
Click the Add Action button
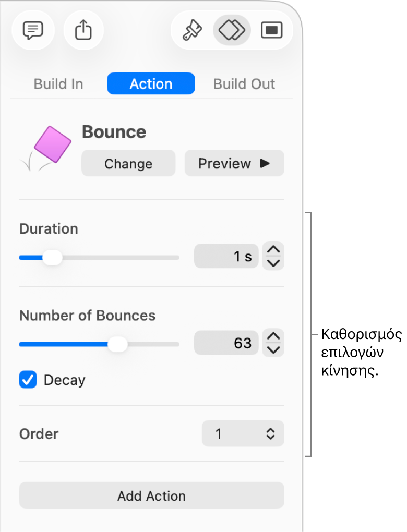(x=151, y=495)
